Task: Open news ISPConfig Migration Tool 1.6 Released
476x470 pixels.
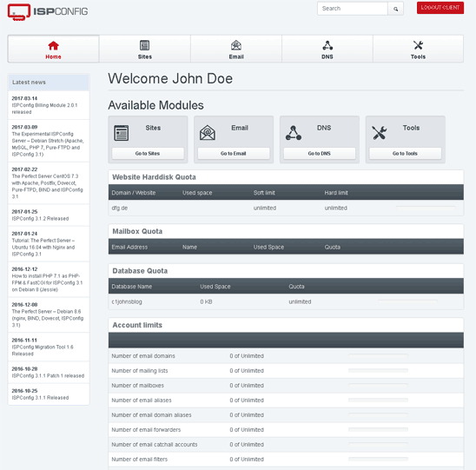Action: coord(49,347)
